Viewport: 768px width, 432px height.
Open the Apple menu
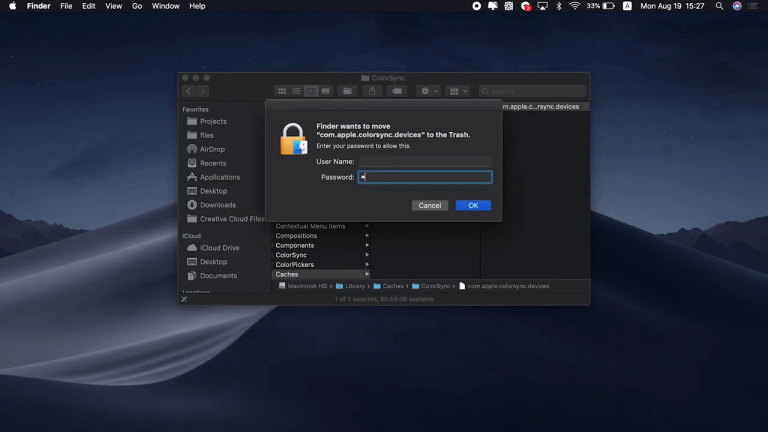coord(12,6)
